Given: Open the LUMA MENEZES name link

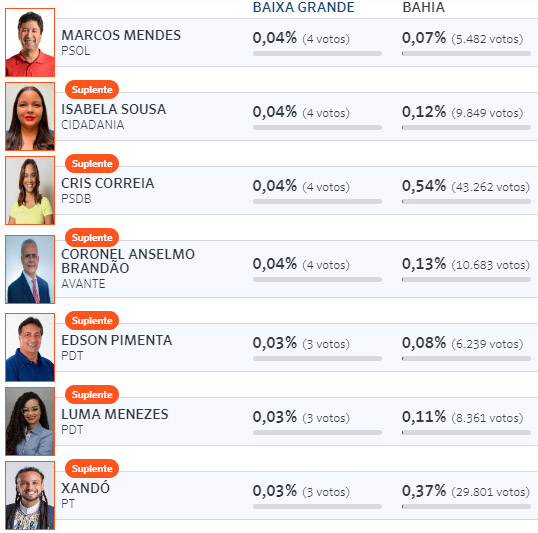Looking at the screenshot, I should point(115,414).
